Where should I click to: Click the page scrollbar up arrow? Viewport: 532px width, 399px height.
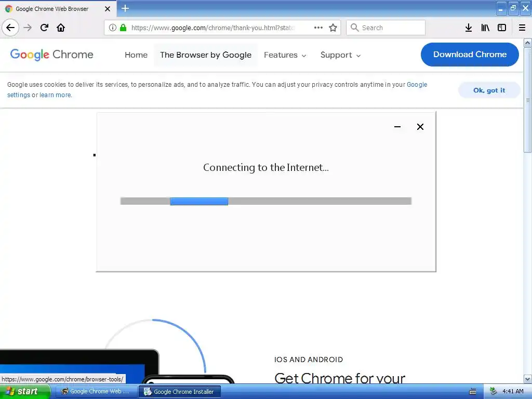coord(528,43)
